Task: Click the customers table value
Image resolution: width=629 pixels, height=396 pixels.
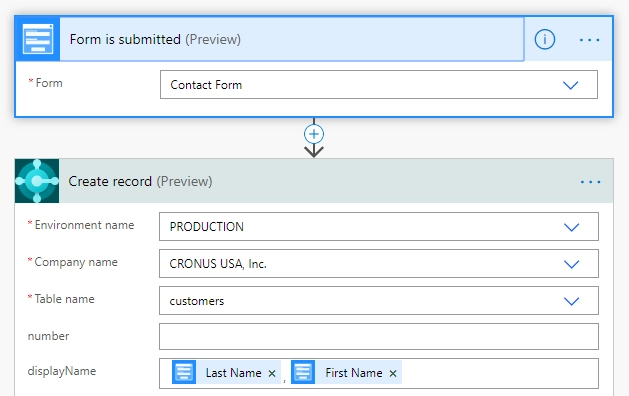Action: pos(197,301)
